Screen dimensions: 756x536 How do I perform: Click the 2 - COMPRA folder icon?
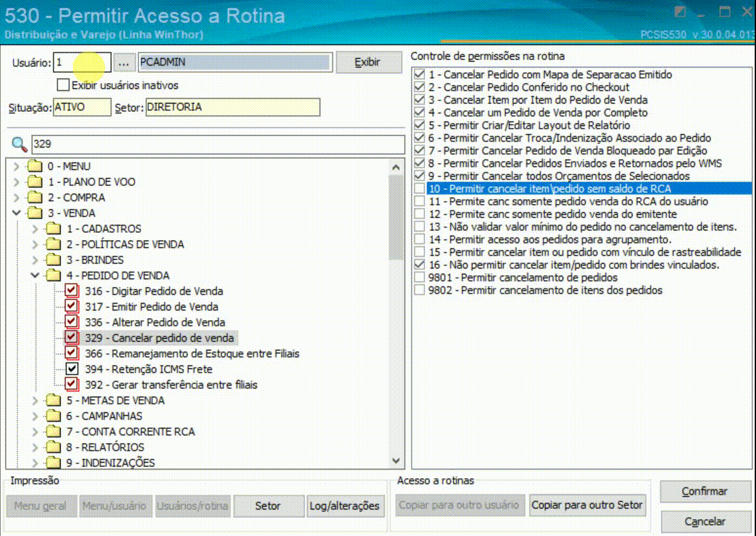point(34,197)
